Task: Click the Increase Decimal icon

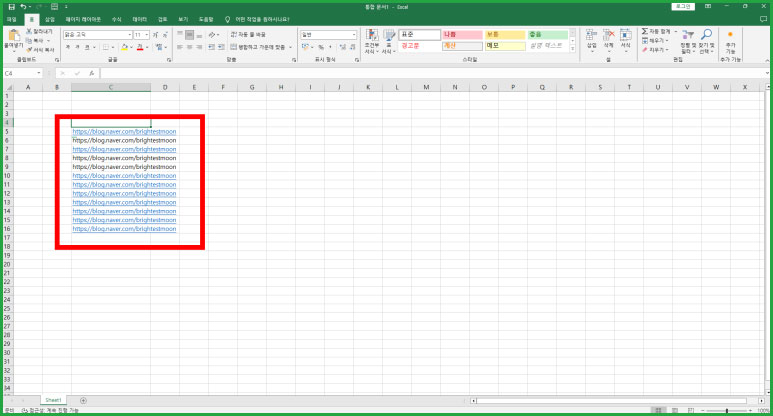Action: (x=343, y=47)
